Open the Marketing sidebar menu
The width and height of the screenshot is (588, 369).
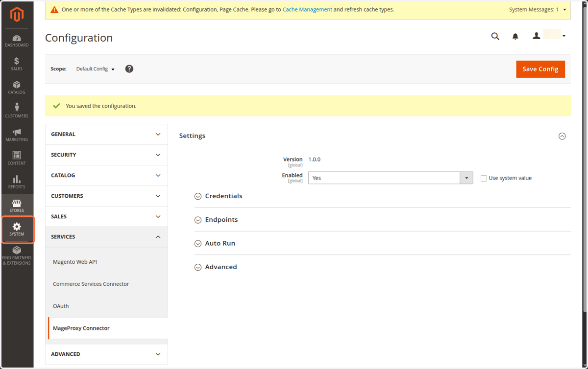[17, 135]
